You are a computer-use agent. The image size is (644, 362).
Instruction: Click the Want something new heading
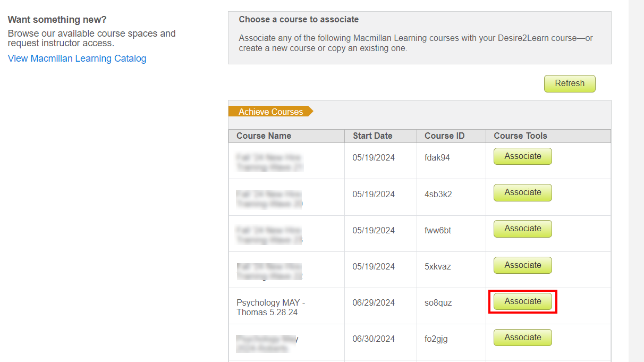click(55, 19)
